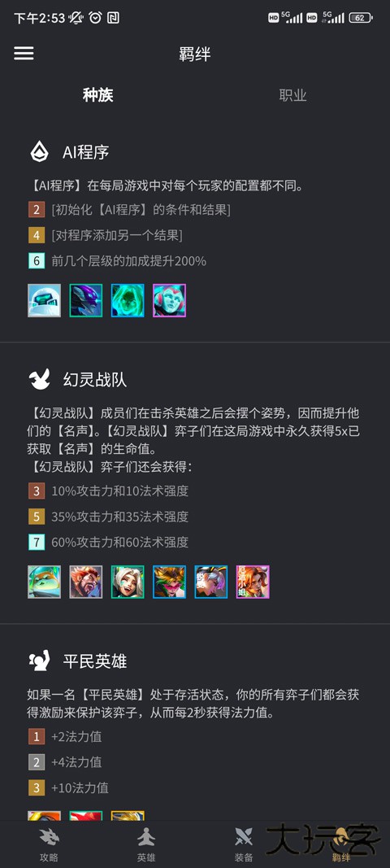Open the hamburger menu
This screenshot has height=868, width=390.
tap(24, 53)
